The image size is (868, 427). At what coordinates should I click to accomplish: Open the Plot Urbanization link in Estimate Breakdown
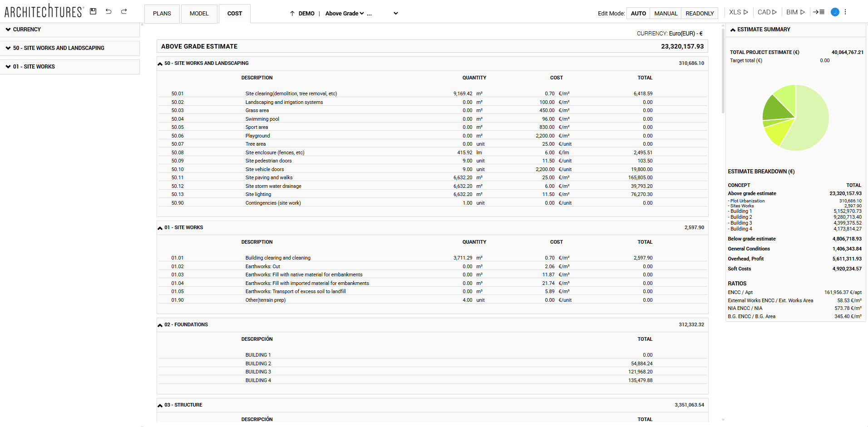coord(747,201)
